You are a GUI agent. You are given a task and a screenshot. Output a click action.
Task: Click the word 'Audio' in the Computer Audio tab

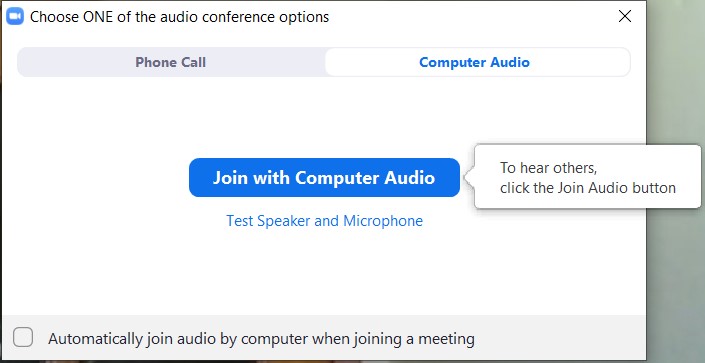tap(510, 62)
